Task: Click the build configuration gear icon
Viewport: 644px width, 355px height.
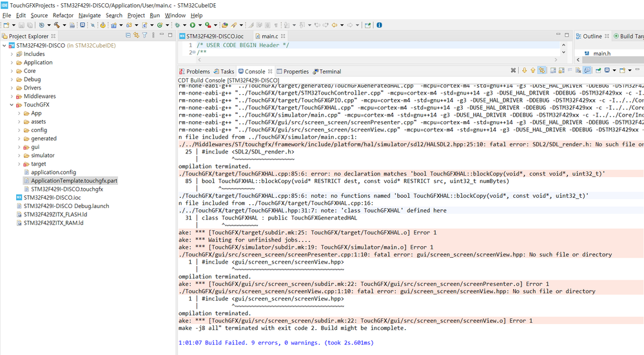Action: click(x=41, y=25)
